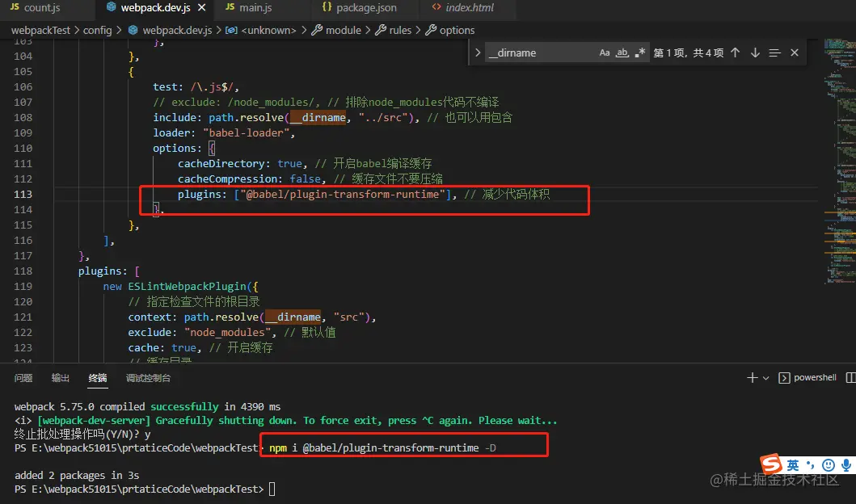Toggle Find in Selection icon

(x=774, y=52)
